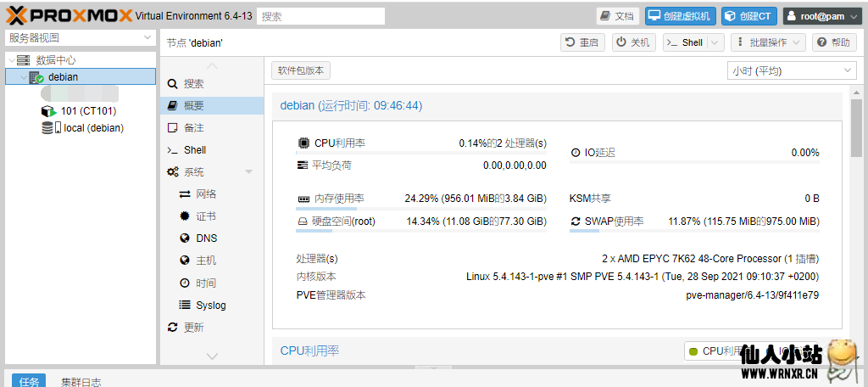The height and width of the screenshot is (387, 868).
Task: Click the SWAP使用率 refresh icon
Action: [x=576, y=222]
